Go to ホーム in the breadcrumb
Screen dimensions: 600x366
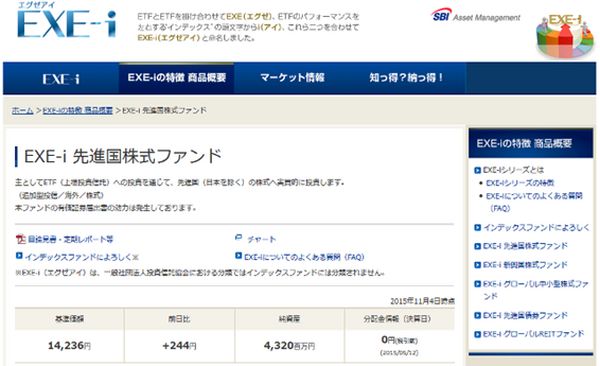23,111
